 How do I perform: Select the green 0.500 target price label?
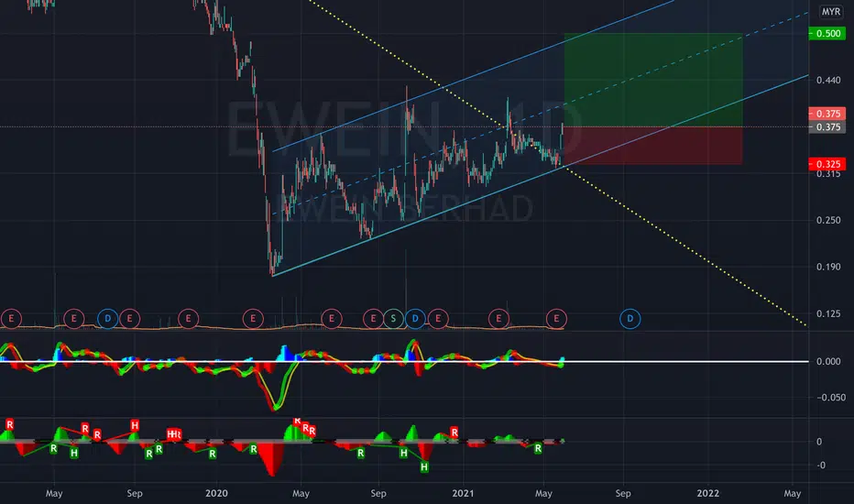[827, 33]
